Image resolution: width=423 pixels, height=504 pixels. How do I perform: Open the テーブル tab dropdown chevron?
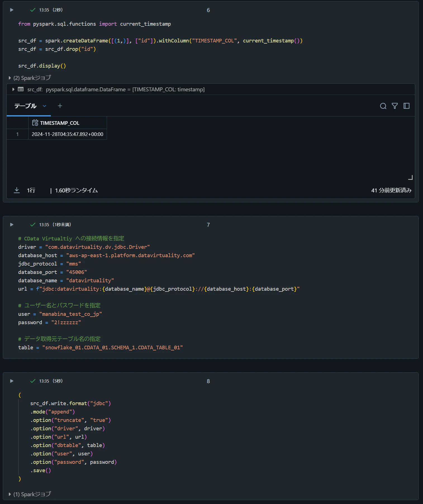click(44, 106)
